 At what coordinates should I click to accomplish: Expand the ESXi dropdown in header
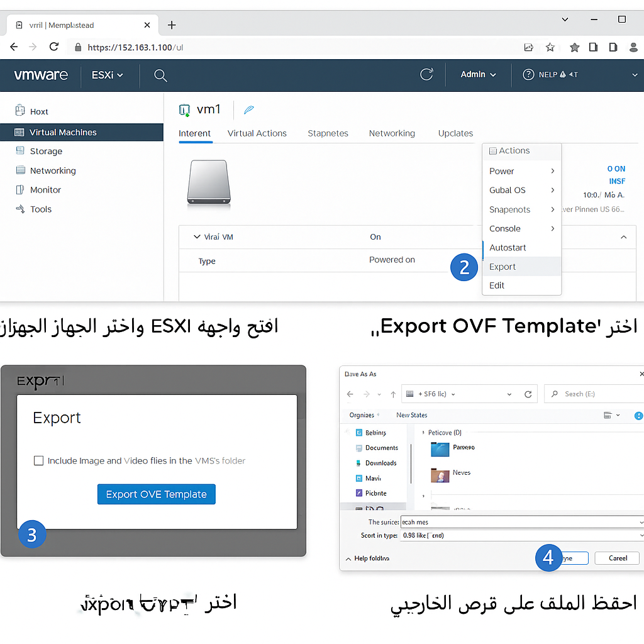[107, 75]
